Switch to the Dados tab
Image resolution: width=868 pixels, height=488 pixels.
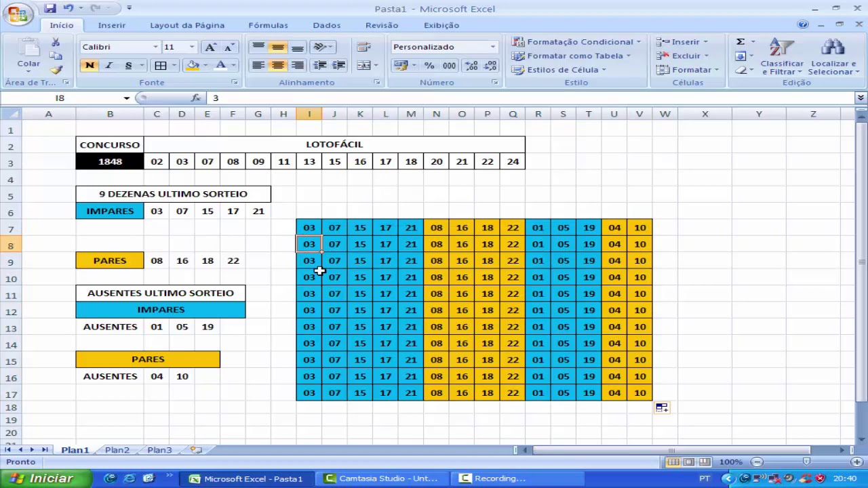327,25
